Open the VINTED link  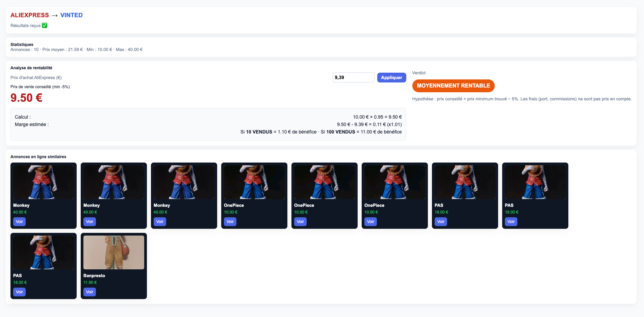(x=71, y=15)
